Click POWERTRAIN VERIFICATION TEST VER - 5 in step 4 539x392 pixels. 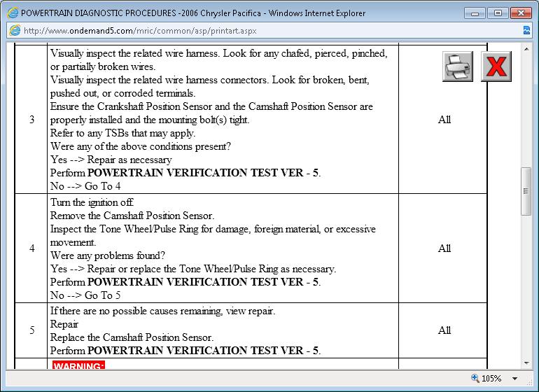203,282
